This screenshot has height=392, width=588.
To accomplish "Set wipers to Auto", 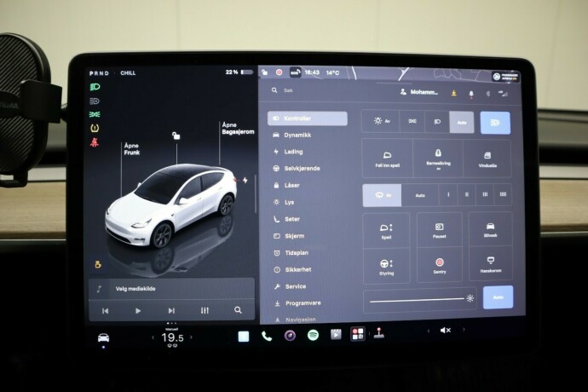I will coord(420,195).
